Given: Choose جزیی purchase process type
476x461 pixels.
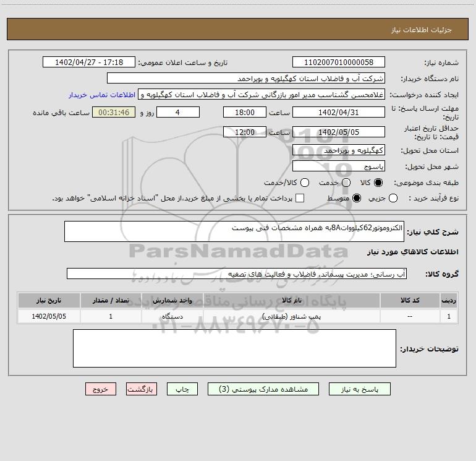Looking at the screenshot, I should (393, 199).
